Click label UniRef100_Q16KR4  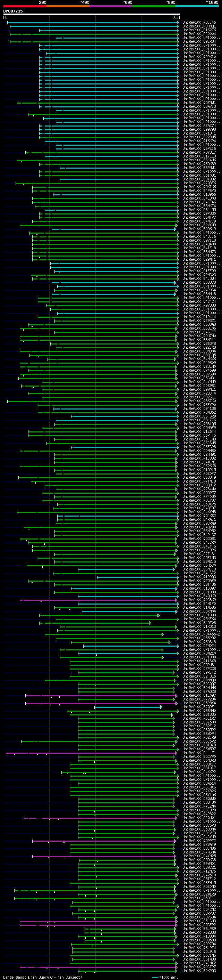pos(199,141)
